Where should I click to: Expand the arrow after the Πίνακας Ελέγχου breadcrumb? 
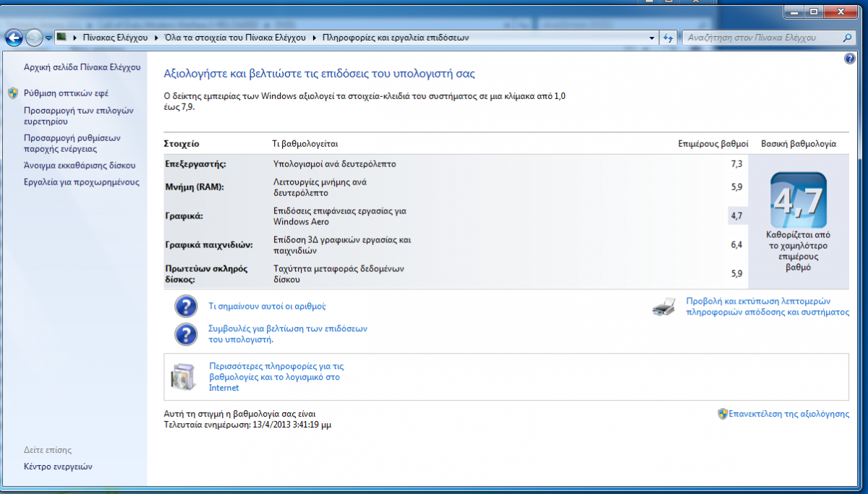tap(156, 37)
